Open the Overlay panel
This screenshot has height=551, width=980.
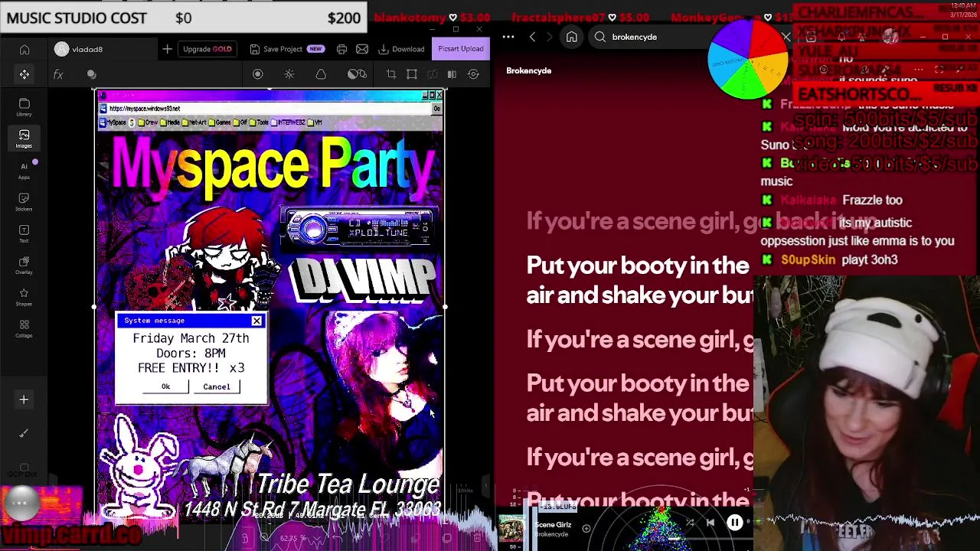[x=24, y=265]
